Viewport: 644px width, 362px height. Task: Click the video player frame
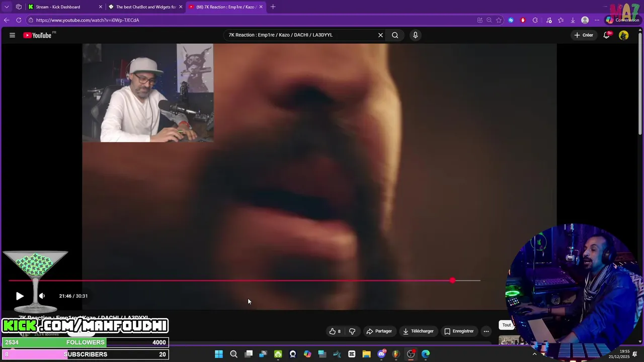point(319,176)
